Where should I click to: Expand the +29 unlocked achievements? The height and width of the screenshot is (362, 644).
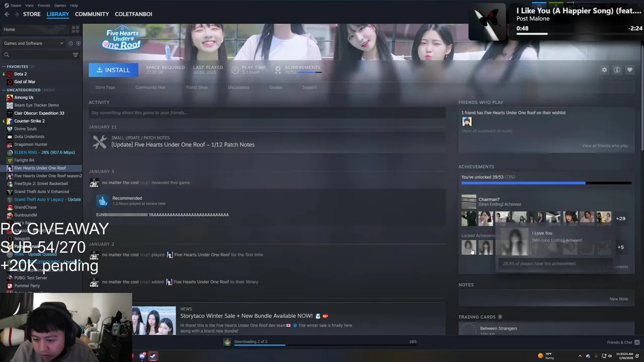pyautogui.click(x=621, y=218)
